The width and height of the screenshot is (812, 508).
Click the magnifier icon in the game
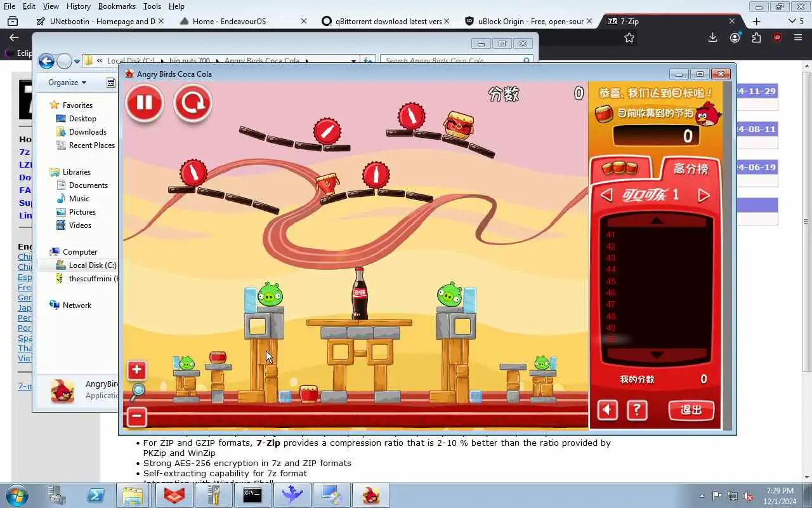coord(138,393)
